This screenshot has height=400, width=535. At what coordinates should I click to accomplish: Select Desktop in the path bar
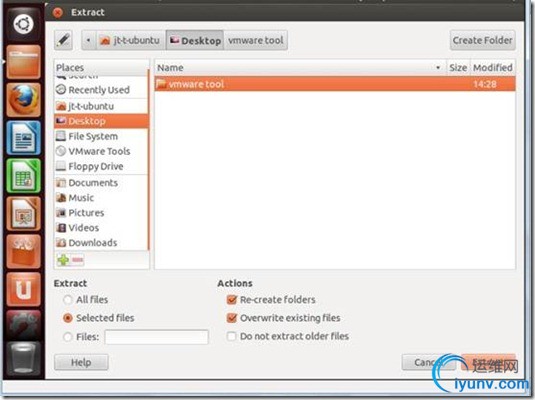[195, 40]
